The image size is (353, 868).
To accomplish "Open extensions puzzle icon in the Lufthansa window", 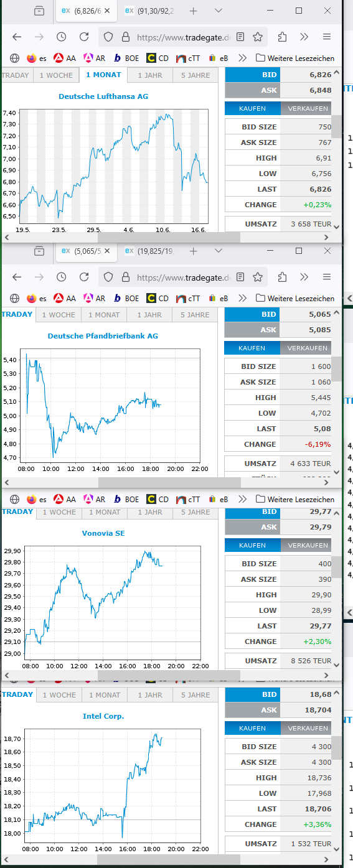I will point(282,37).
